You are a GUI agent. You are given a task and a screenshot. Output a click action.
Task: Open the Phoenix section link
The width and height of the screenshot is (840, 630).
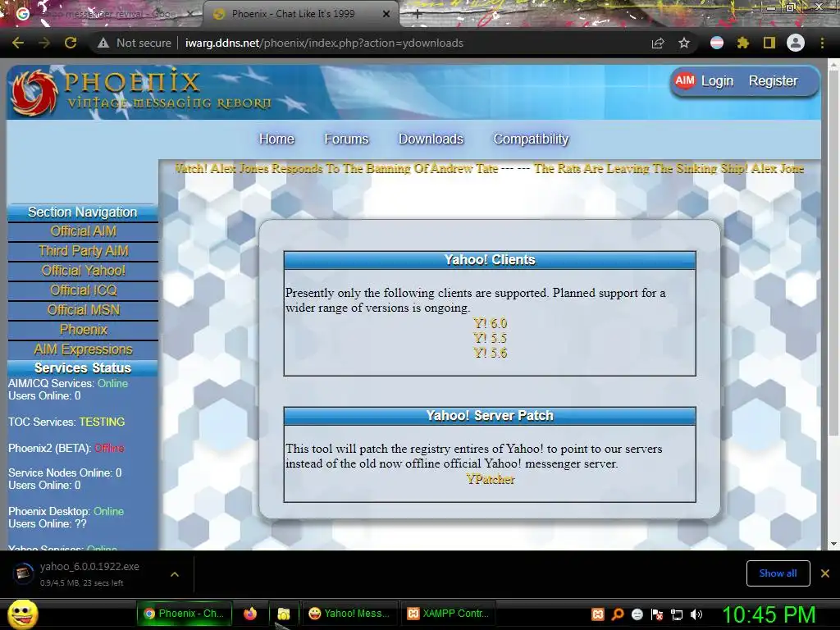click(83, 330)
